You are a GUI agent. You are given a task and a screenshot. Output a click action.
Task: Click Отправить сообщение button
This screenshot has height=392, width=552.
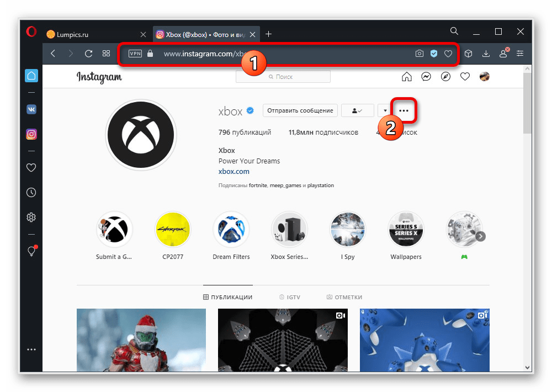300,110
